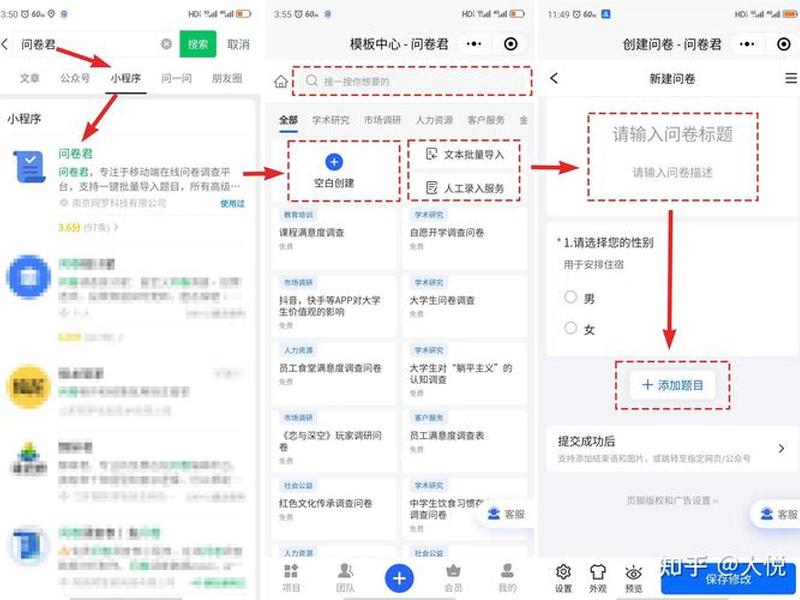Select the 小程序 tab
This screenshot has height=600, width=800.
(x=126, y=78)
